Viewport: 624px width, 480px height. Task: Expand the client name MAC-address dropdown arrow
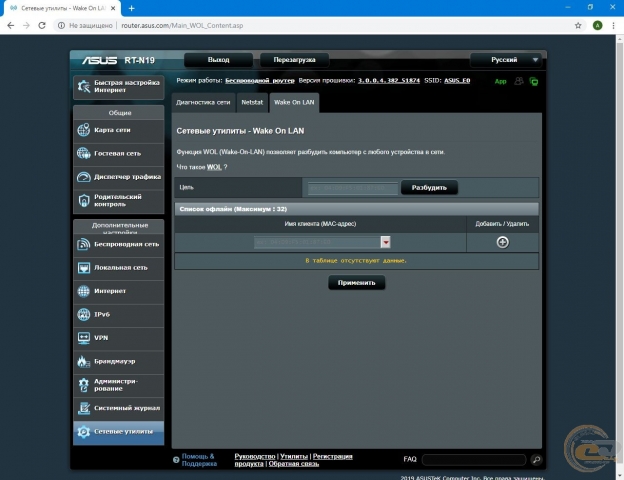385,242
